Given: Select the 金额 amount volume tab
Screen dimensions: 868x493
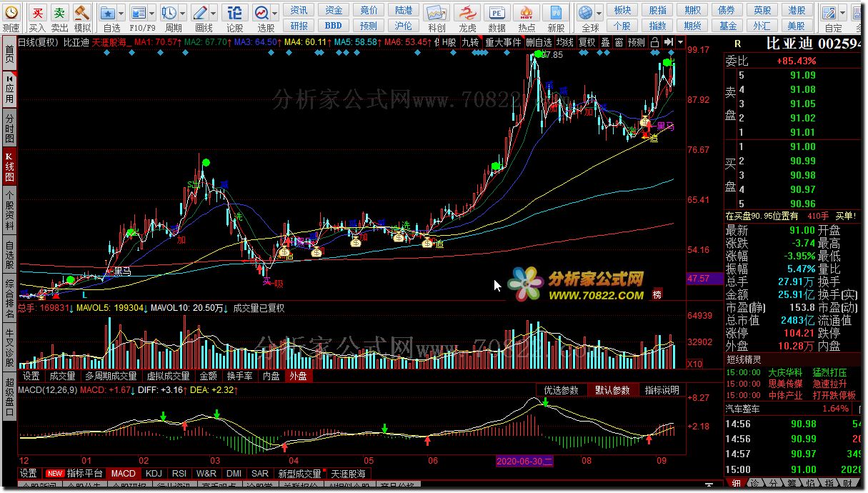Looking at the screenshot, I should click(208, 376).
